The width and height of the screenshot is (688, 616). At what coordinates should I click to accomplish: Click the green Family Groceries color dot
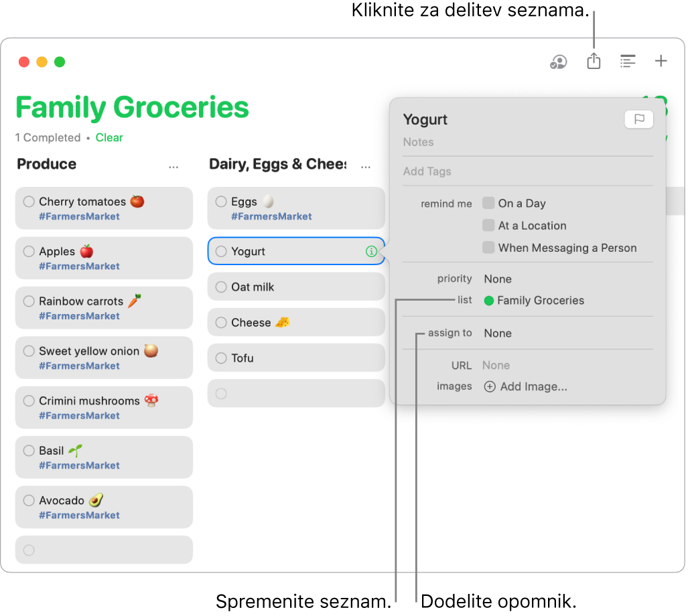coord(489,301)
